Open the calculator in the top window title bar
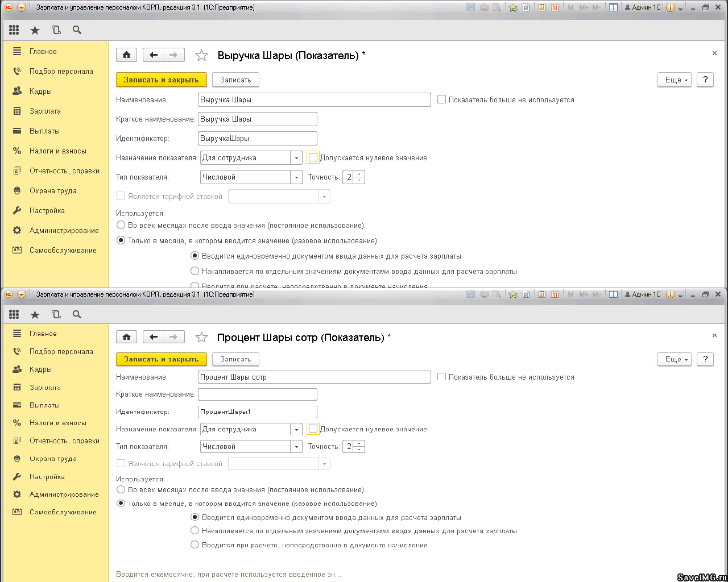The height and width of the screenshot is (582, 728). [541, 7]
